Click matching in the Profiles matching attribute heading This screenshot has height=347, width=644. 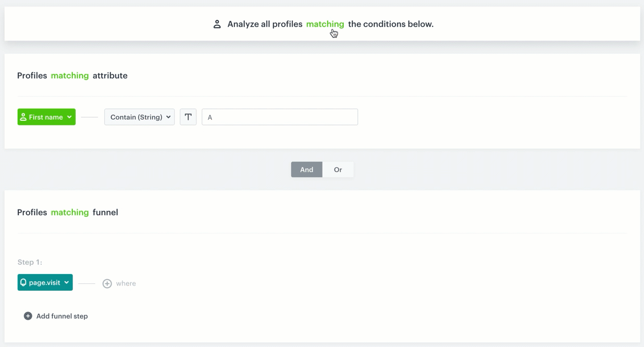coord(70,75)
